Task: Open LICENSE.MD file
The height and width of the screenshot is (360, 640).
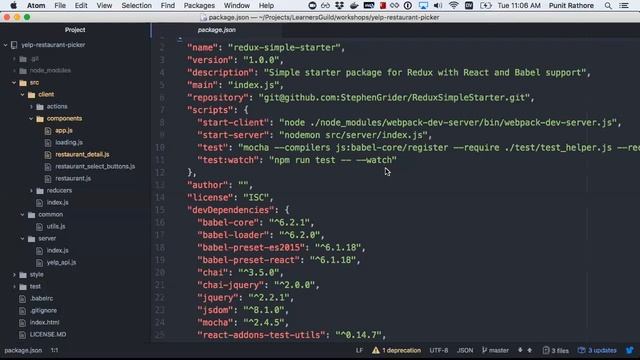Action: tap(48, 334)
